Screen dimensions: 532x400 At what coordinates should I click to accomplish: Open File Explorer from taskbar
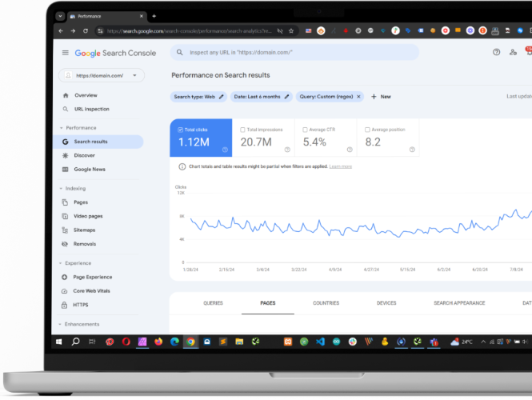(x=239, y=342)
